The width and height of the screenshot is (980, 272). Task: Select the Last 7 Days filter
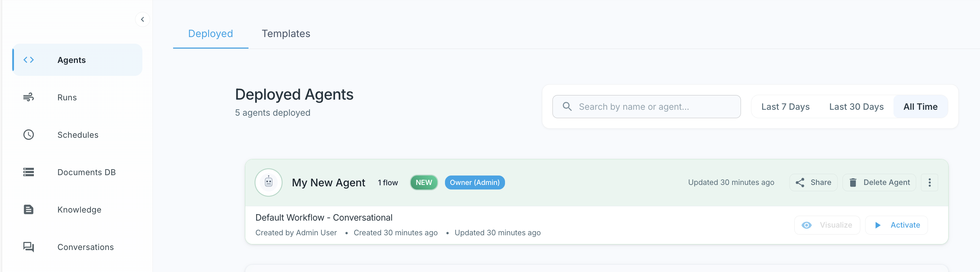pyautogui.click(x=785, y=107)
